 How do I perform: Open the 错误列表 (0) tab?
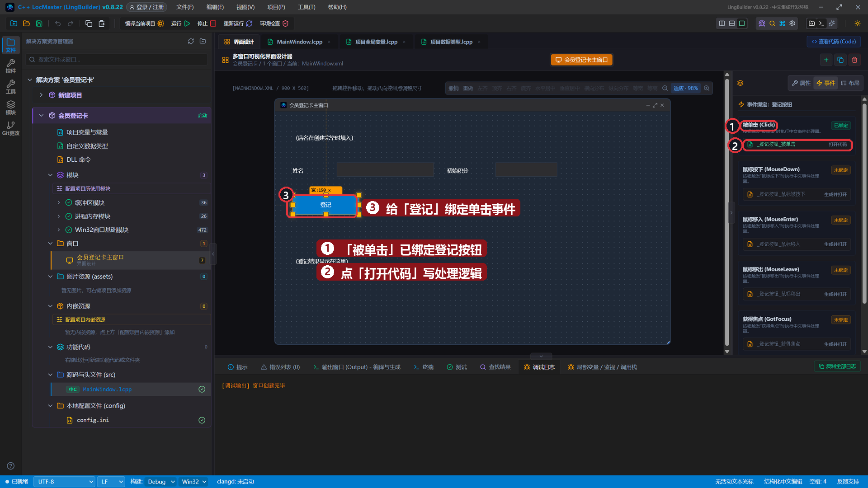[x=280, y=367]
